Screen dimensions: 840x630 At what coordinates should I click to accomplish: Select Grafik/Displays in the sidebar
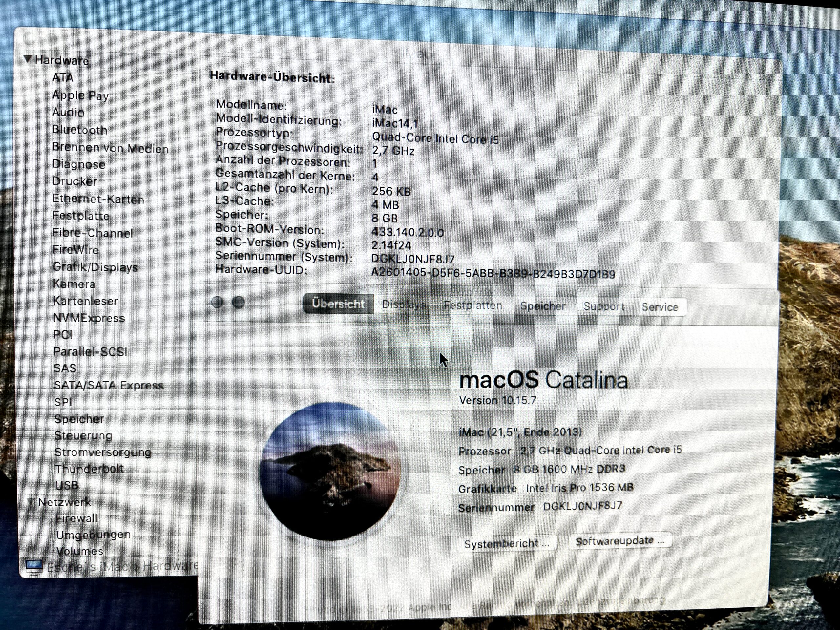(96, 268)
